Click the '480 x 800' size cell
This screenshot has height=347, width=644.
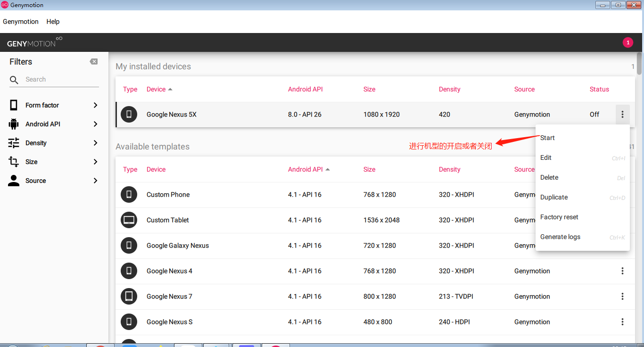378,322
